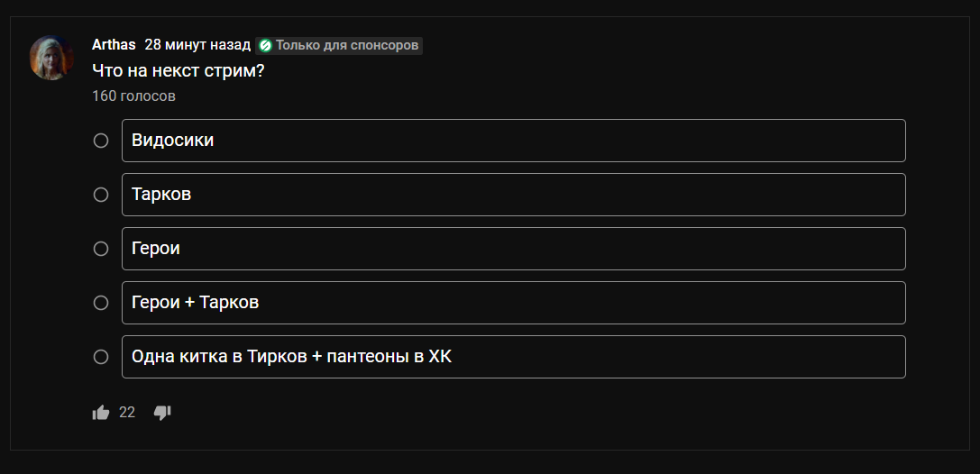Image resolution: width=980 pixels, height=474 pixels.
Task: Click the Герои poll option box
Action: [x=513, y=249]
